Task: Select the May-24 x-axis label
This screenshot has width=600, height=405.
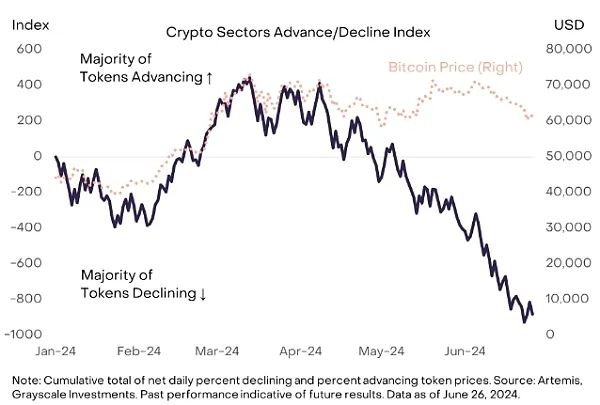Action: click(x=381, y=351)
